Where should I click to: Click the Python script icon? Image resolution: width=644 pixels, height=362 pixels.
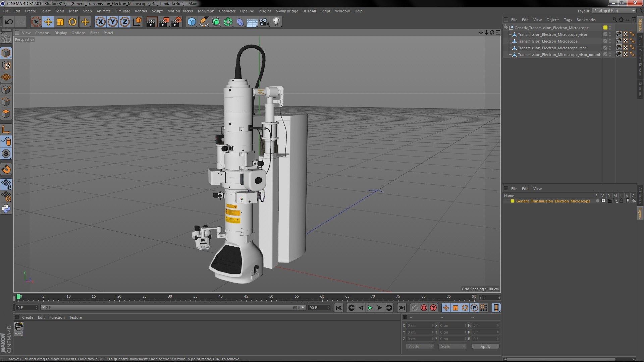6,209
